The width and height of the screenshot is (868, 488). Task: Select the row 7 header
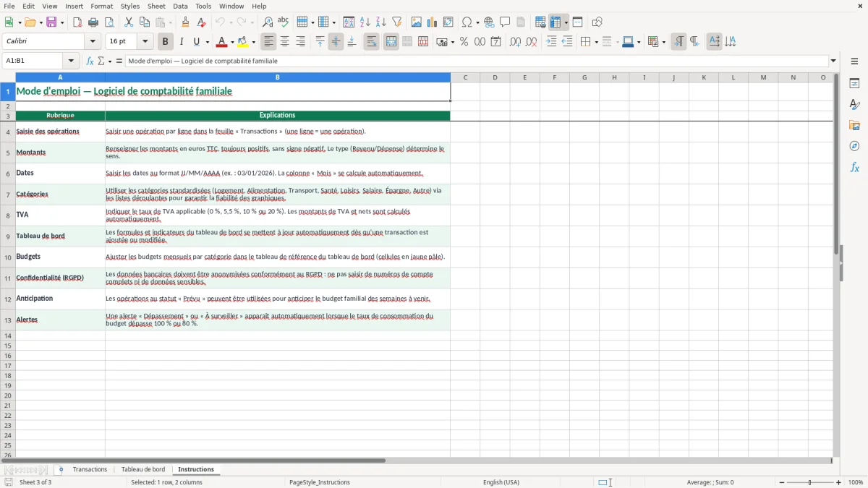click(8, 194)
